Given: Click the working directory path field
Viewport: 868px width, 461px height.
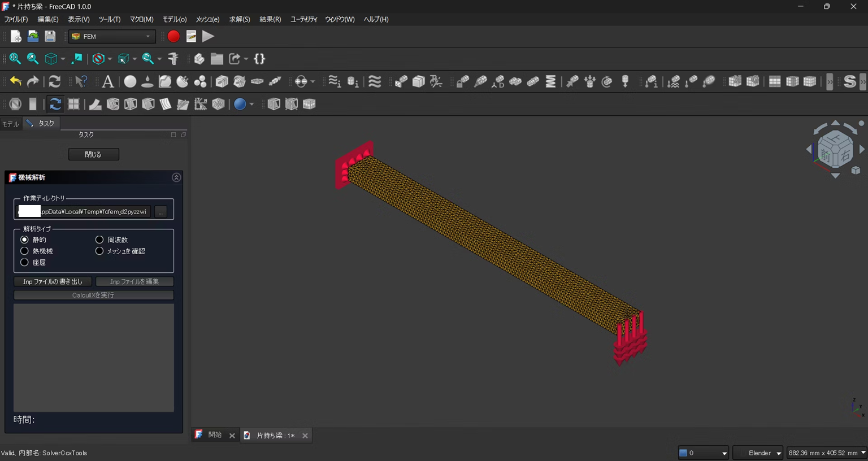Looking at the screenshot, I should 93,211.
